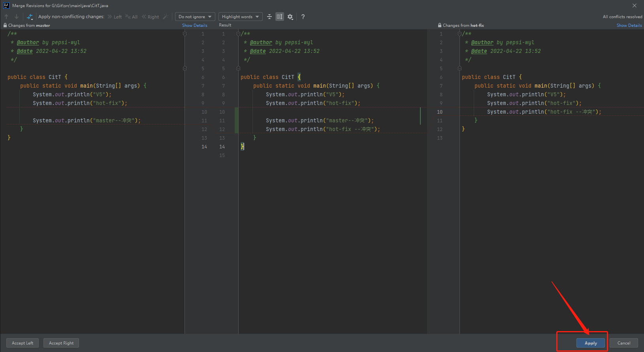Click println("hot-fix") line 9 in Result pane
The height and width of the screenshot is (352, 644).
coord(313,103)
